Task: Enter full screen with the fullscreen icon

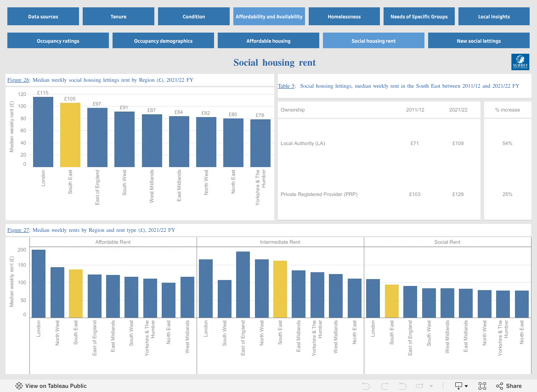Action: coord(482,386)
